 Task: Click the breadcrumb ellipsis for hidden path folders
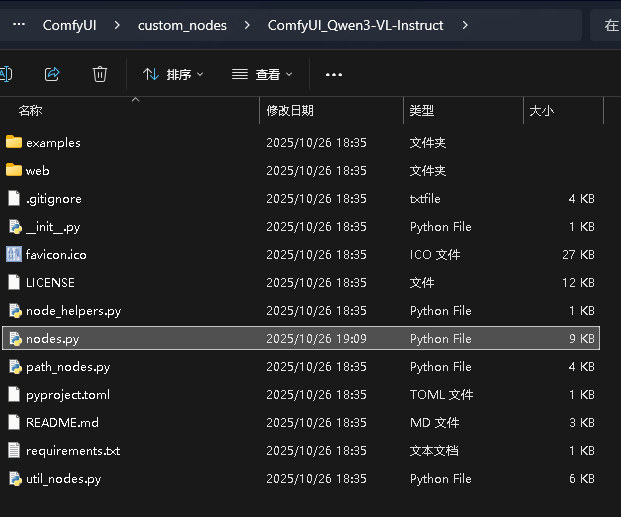tap(19, 25)
